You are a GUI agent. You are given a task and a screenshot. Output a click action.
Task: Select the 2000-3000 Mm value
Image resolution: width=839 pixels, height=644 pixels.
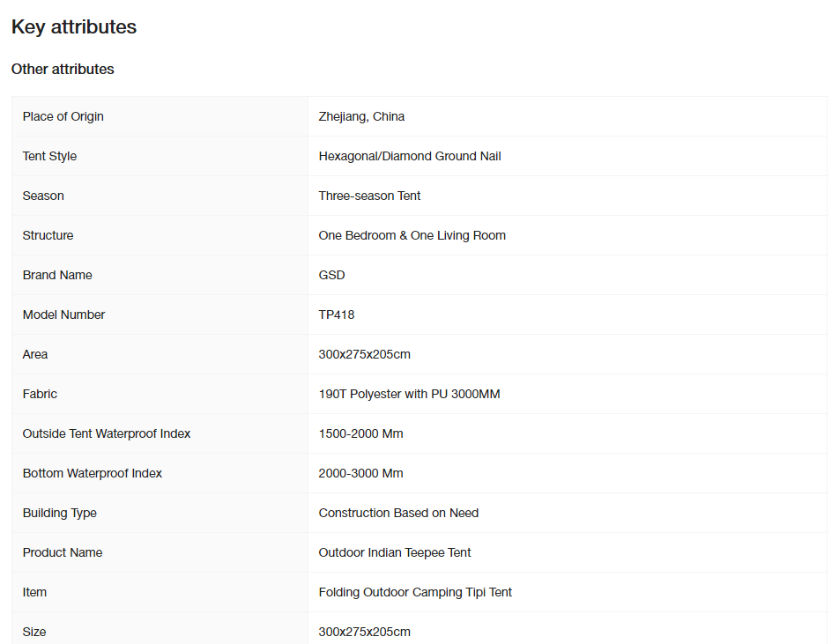(x=360, y=473)
